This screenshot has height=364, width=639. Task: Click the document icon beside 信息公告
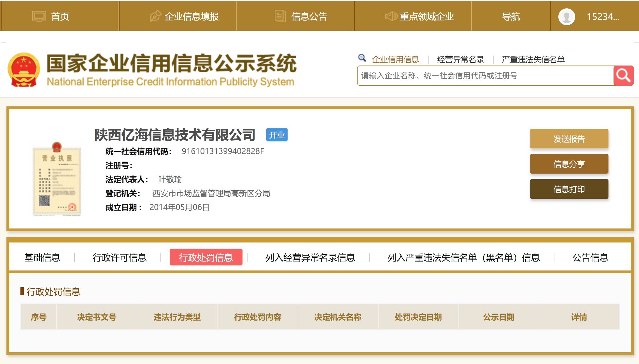pyautogui.click(x=280, y=16)
